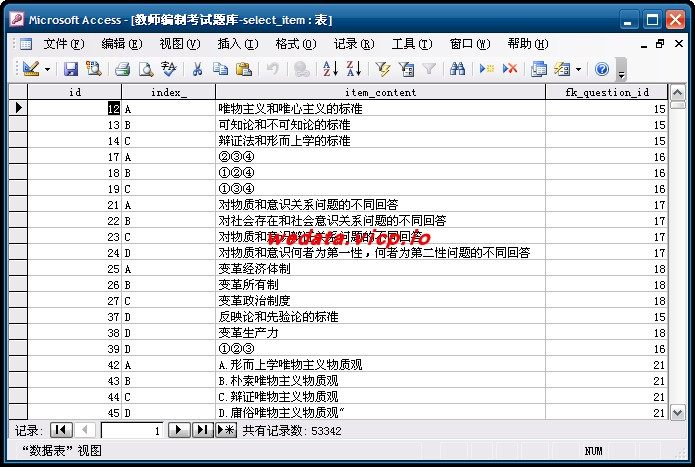Open Print Preview icon
Screen dimensions: 695x467
point(146,69)
